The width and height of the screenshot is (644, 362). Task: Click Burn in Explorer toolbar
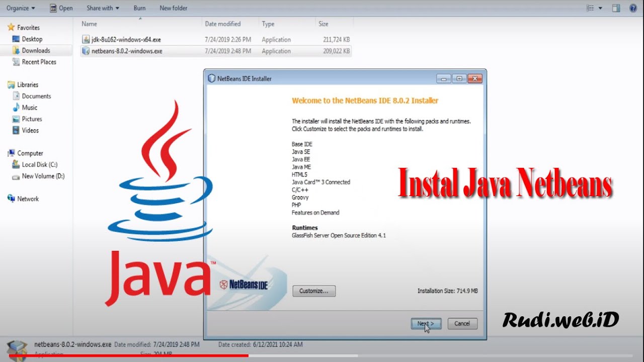(140, 8)
